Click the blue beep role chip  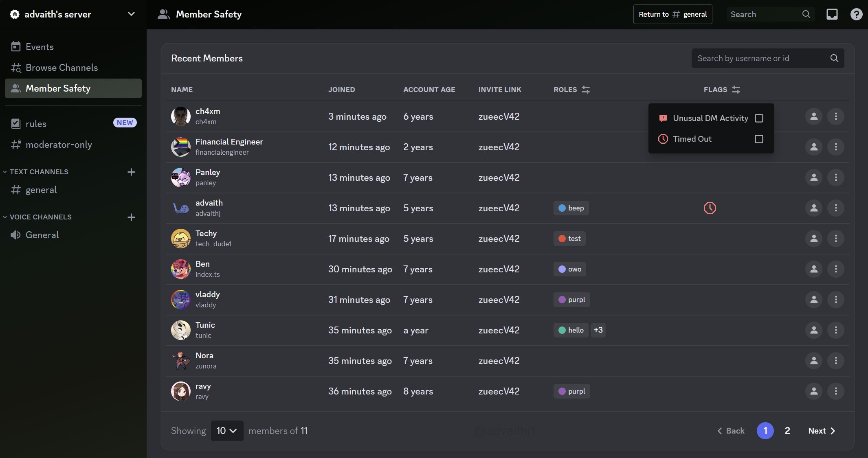tap(571, 208)
